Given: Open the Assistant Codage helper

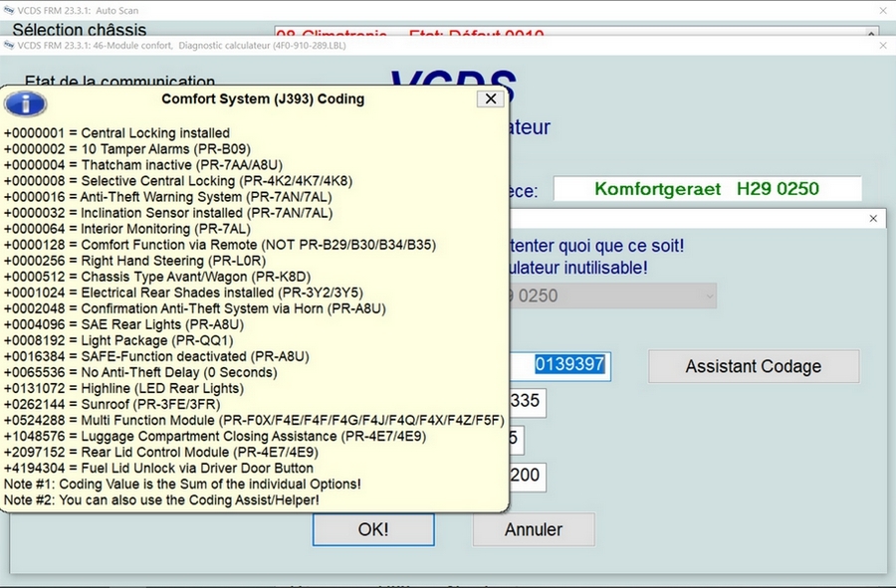Looking at the screenshot, I should [754, 366].
